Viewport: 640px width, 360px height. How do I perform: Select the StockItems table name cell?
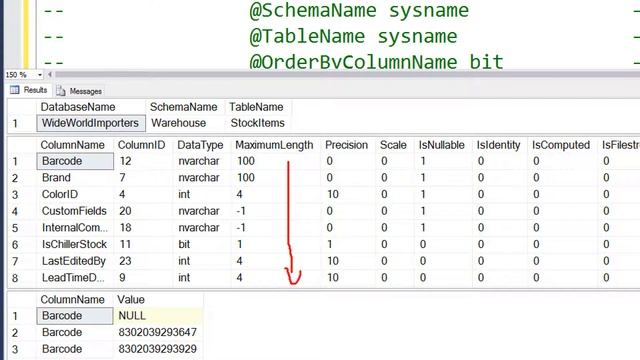(258, 123)
